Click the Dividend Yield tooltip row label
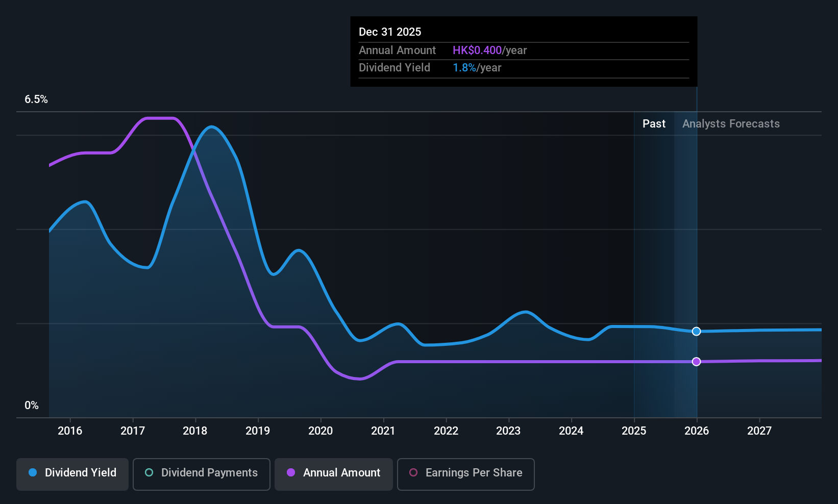This screenshot has width=838, height=504. click(395, 68)
